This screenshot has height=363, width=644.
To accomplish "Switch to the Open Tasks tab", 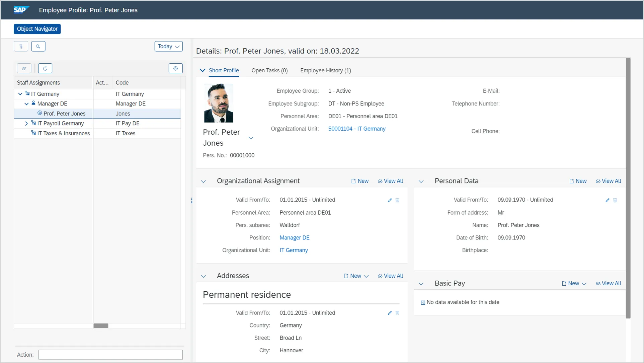I will point(270,70).
